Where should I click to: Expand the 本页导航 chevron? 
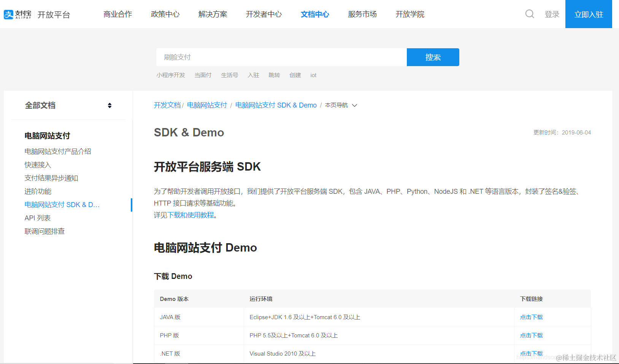pyautogui.click(x=354, y=105)
